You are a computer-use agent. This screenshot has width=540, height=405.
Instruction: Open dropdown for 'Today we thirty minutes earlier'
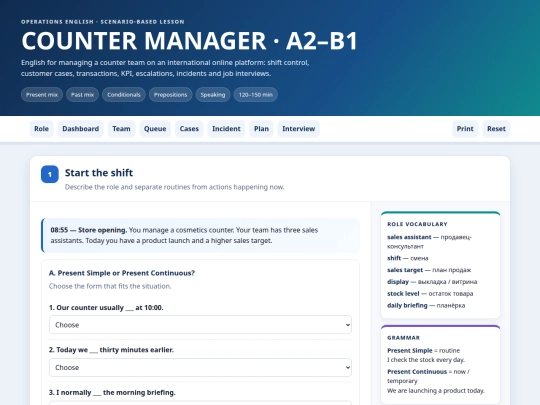click(200, 367)
